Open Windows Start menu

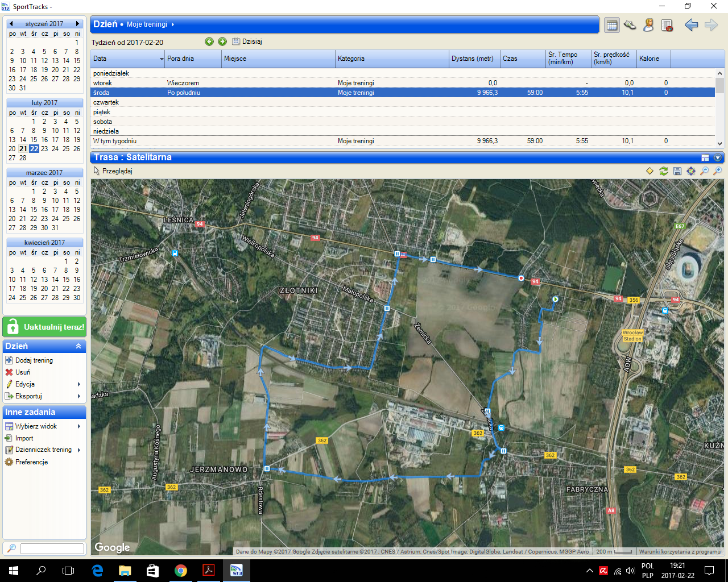pos(14,571)
